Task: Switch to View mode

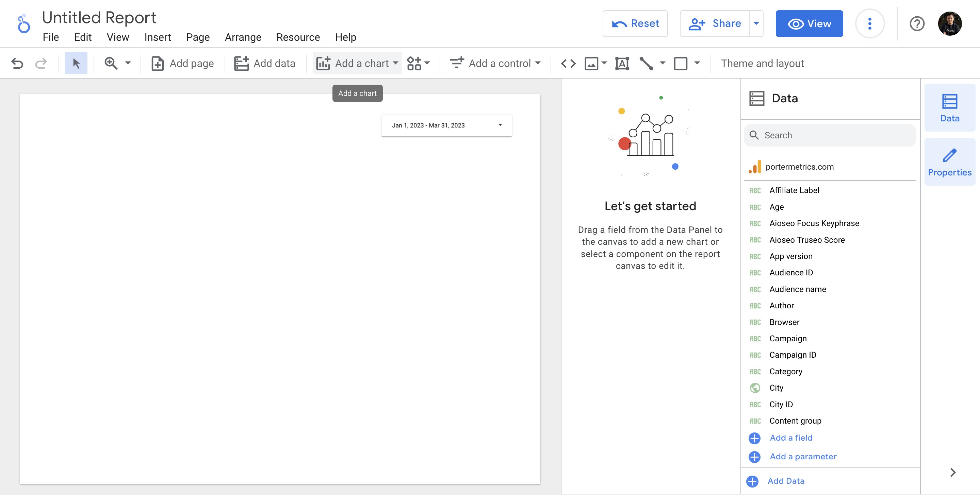Action: [x=809, y=23]
